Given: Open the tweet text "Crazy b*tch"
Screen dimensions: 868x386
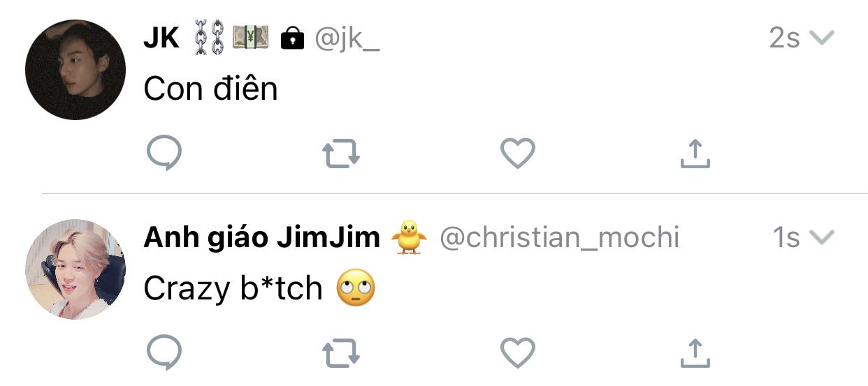Looking at the screenshot, I should [x=233, y=288].
